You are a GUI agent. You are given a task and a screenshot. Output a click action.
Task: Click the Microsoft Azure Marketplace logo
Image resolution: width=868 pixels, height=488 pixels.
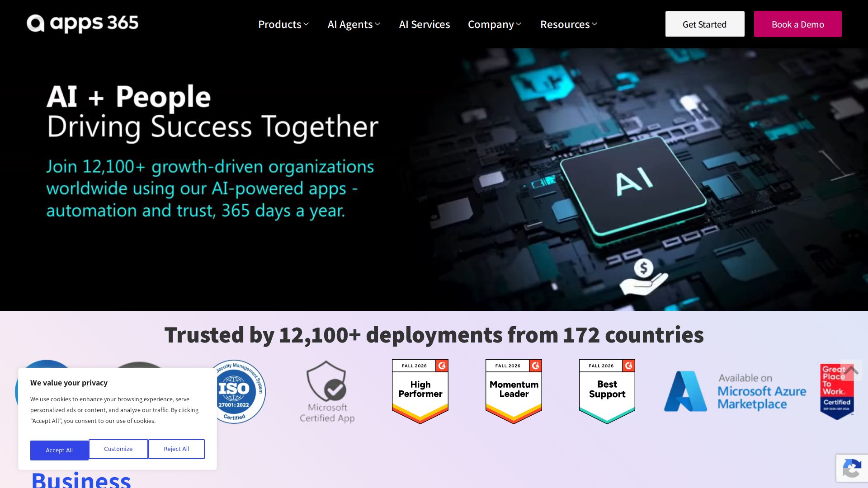pos(735,391)
